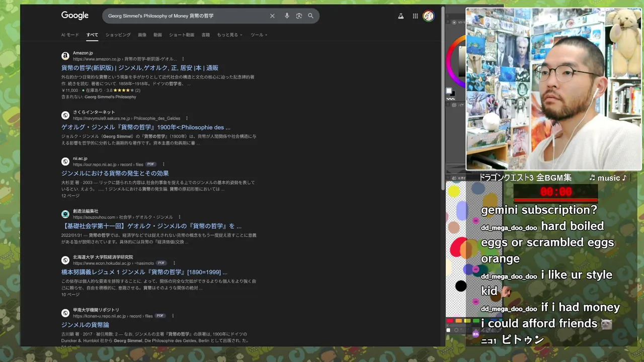Open three-dot menu for souzouhou.com result
644x362 pixels.
179,217
